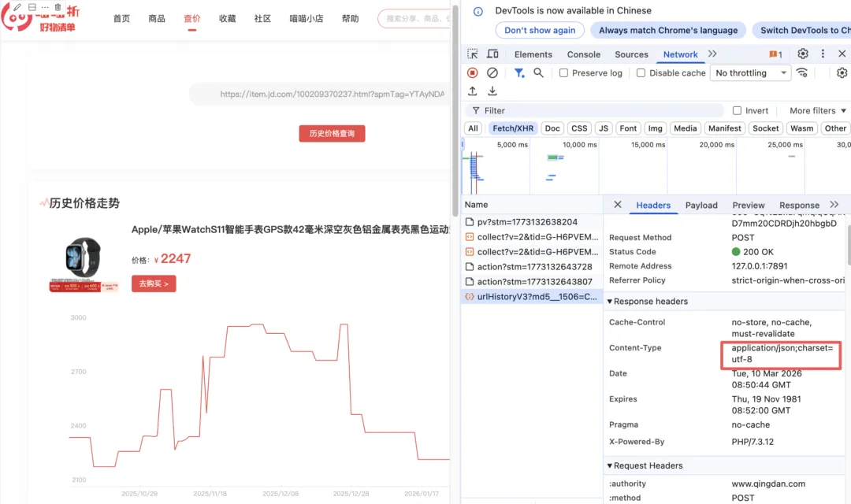Select action?stm=1773132643728 request row
The image size is (851, 504).
pyautogui.click(x=532, y=267)
